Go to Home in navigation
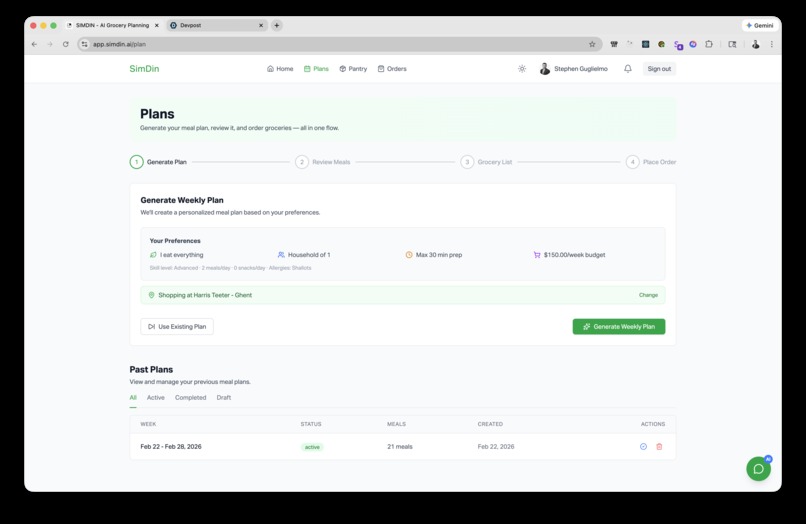Image resolution: width=806 pixels, height=524 pixels. pyautogui.click(x=280, y=68)
